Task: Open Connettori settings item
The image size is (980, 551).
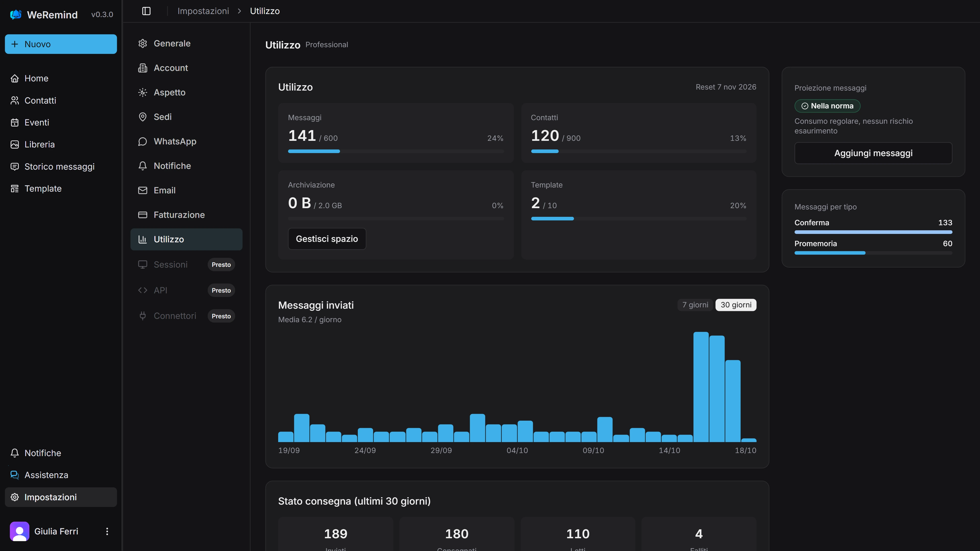Action: point(186,316)
